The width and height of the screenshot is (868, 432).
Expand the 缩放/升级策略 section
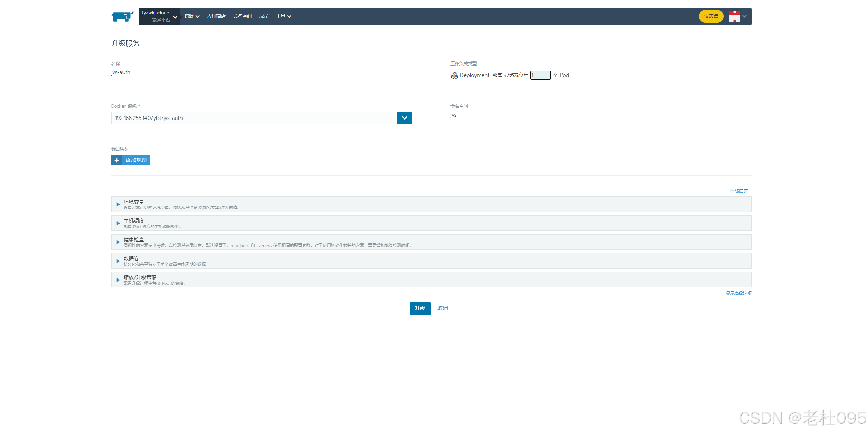click(x=118, y=280)
